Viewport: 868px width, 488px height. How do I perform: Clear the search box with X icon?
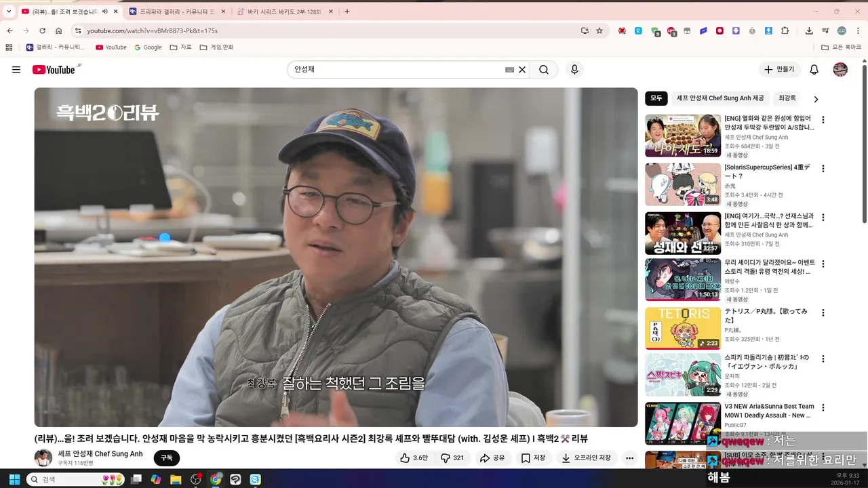(x=522, y=70)
